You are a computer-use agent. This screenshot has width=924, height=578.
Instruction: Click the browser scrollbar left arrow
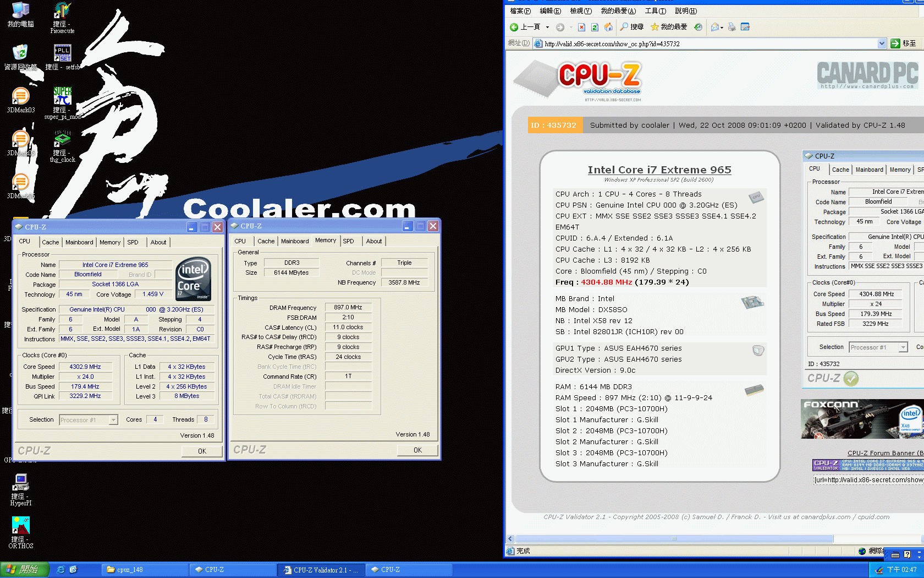pos(510,539)
